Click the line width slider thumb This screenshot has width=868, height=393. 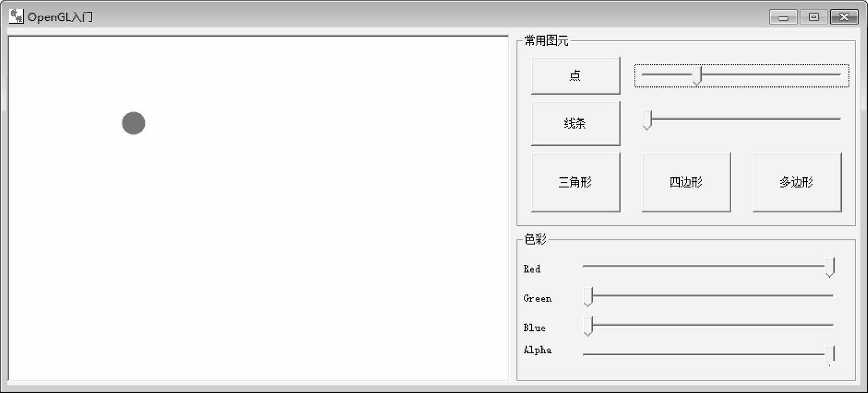[647, 120]
